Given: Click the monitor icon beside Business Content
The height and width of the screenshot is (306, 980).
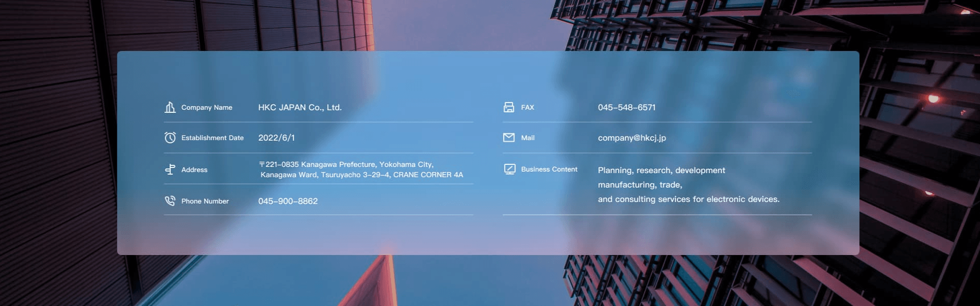Looking at the screenshot, I should pos(509,169).
